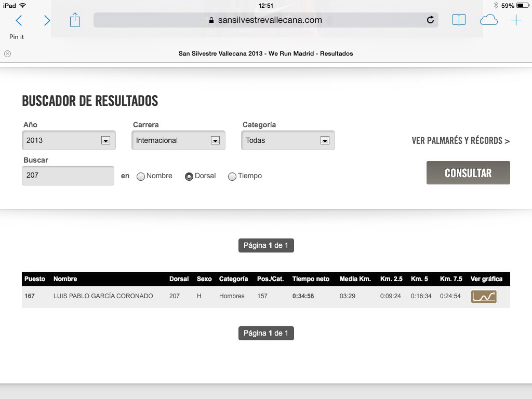Tap the Pin it bookmark item
The height and width of the screenshot is (399, 532).
coord(17,37)
